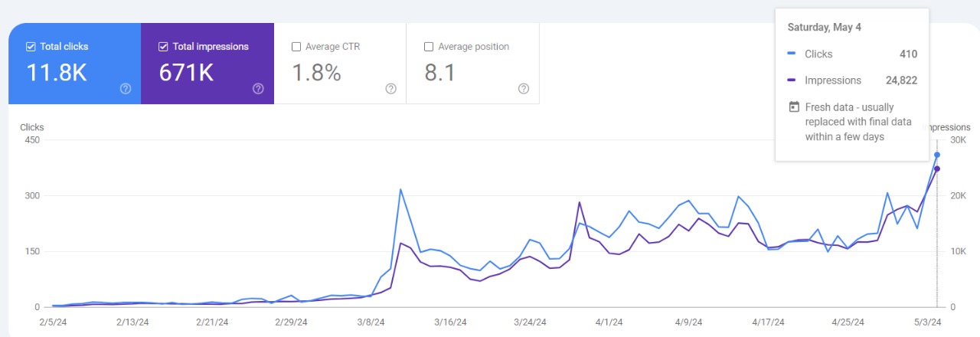Click the calendar icon beside Fresh data note
980x337 pixels.
(x=794, y=107)
